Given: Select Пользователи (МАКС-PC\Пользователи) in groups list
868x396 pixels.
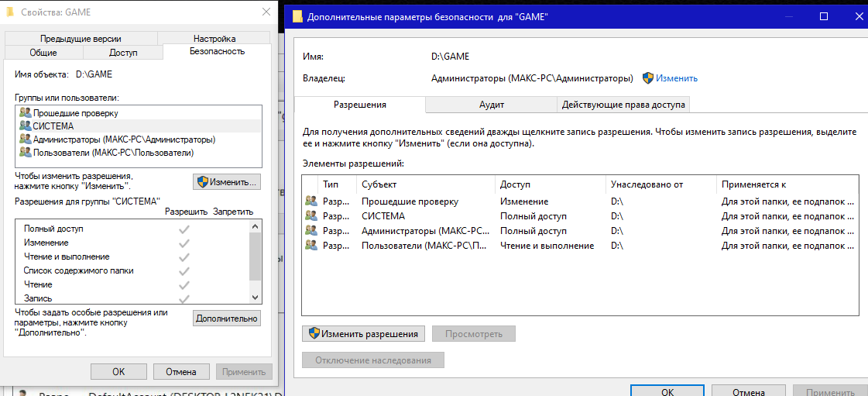Looking at the screenshot, I should click(139, 152).
